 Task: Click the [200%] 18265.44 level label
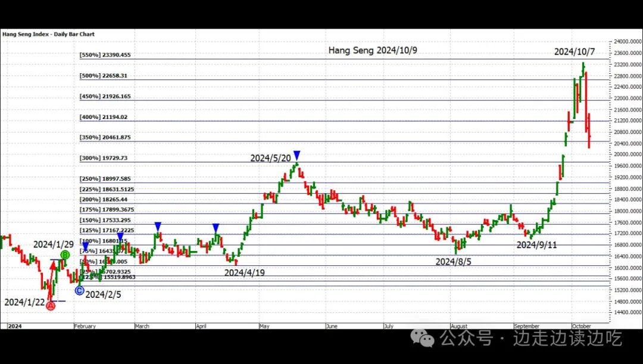coord(104,200)
